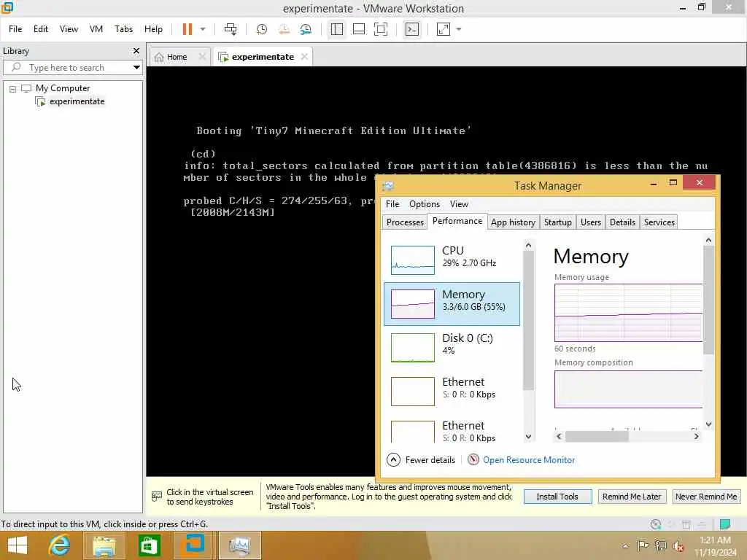
Task: Close the Home tab
Action: (202, 57)
